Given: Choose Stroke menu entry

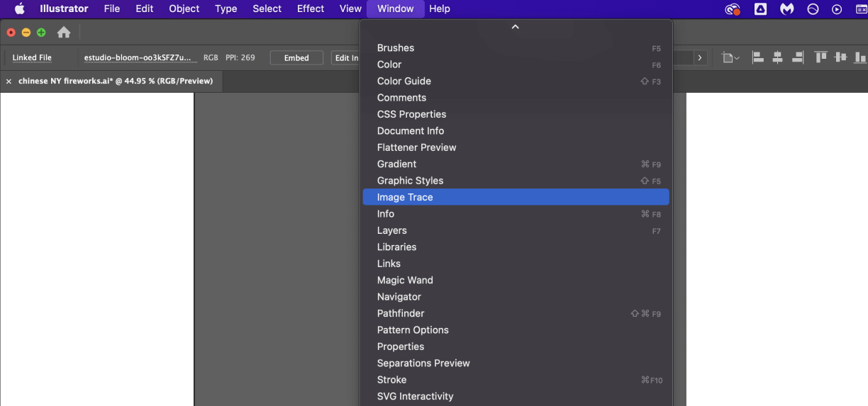Looking at the screenshot, I should coord(516,380).
